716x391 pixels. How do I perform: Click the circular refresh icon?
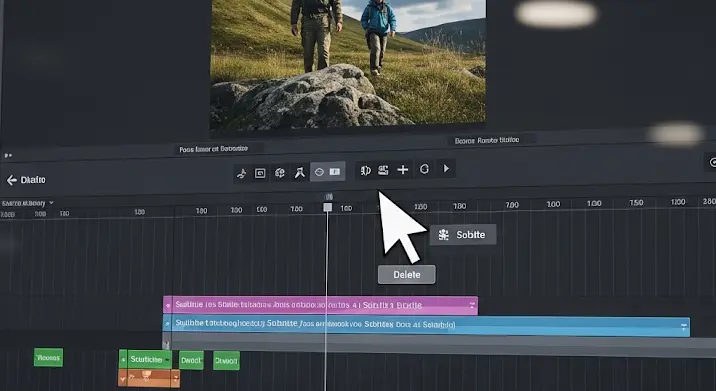(x=424, y=169)
